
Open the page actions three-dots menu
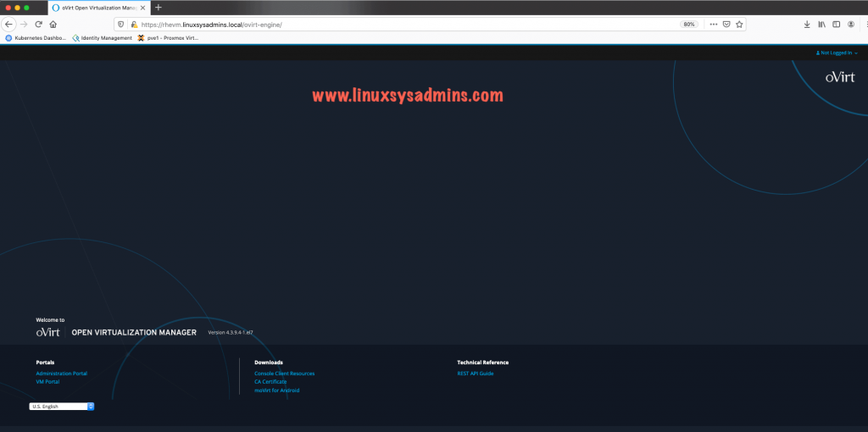click(713, 25)
